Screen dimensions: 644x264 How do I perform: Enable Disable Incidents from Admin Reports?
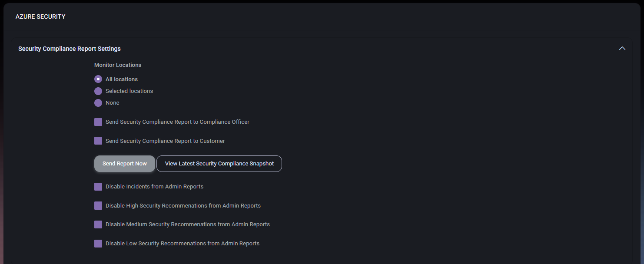(98, 186)
